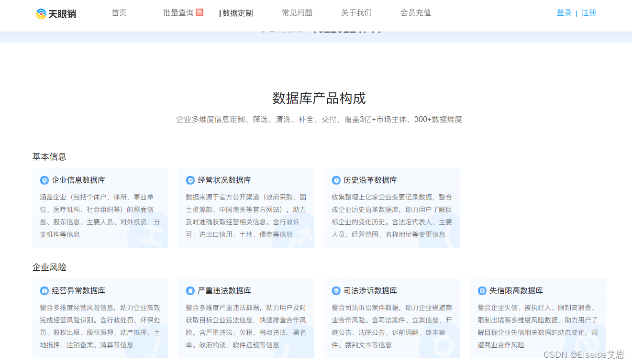This screenshot has width=632, height=364.
Task: Open the 严重违法数据库 card title
Action: [224, 291]
